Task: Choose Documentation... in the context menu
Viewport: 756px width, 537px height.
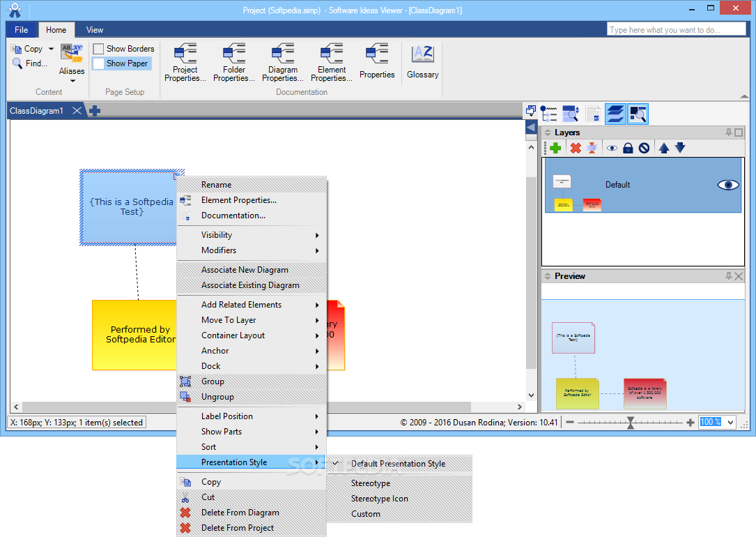Action: (x=252, y=215)
